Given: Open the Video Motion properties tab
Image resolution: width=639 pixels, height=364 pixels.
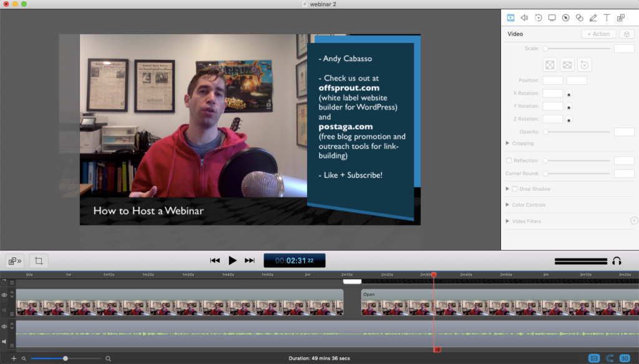Looking at the screenshot, I should pyautogui.click(x=539, y=17).
